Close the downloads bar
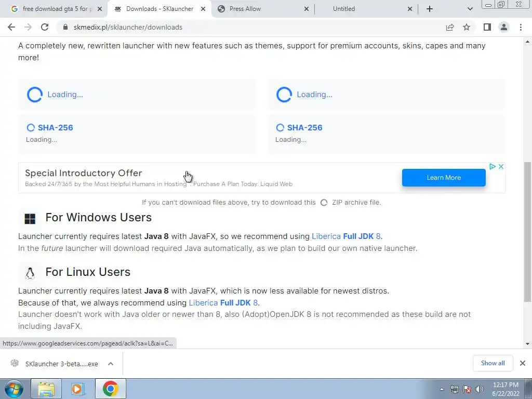This screenshot has height=399, width=532. pos(523,363)
